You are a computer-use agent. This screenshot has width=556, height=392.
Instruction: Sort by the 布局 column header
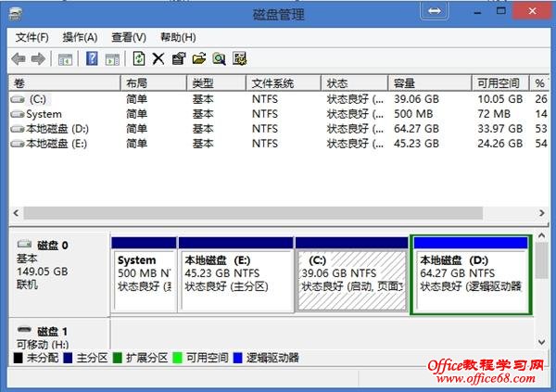coord(154,83)
